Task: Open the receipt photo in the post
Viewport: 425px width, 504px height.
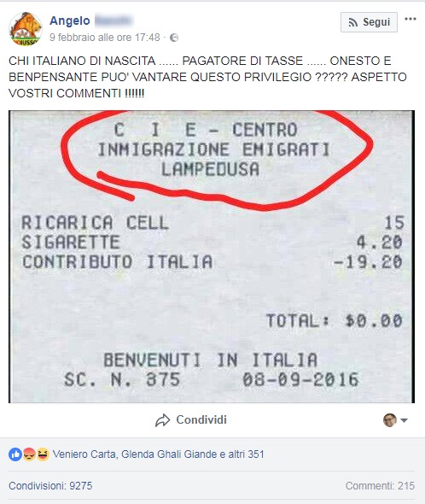Action: 212,256
